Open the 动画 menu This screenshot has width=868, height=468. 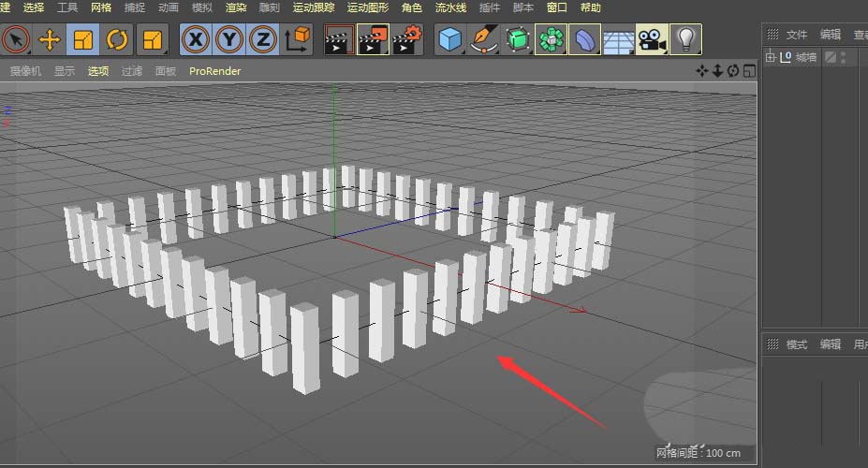169,7
